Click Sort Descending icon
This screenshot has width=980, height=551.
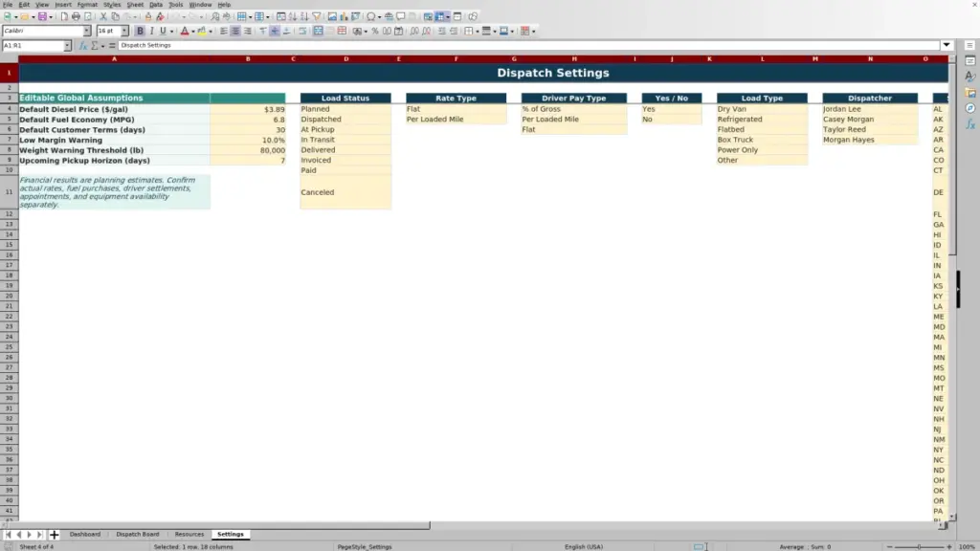coord(304,17)
